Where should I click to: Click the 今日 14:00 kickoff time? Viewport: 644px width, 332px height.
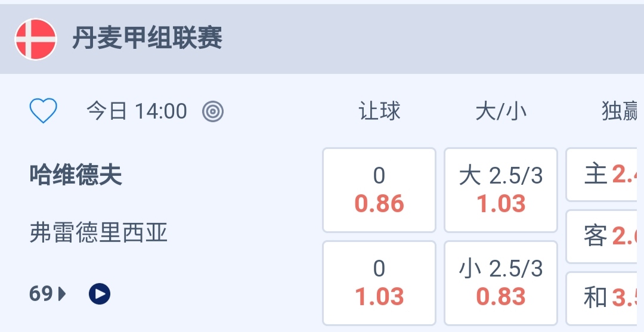click(x=137, y=111)
